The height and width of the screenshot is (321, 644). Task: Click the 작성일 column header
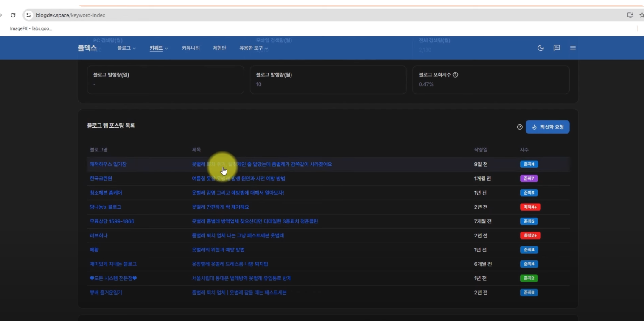pyautogui.click(x=481, y=150)
